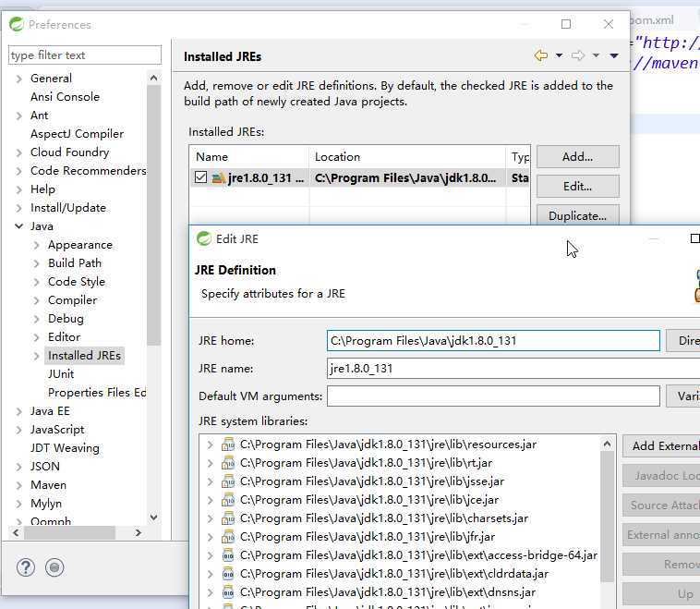Click the jar icon of dnsns.jar
Screen dimensions: 700x609
click(x=228, y=592)
